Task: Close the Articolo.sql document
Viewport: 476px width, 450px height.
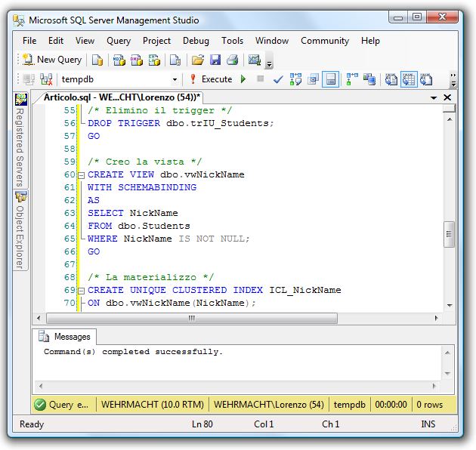Action: coord(447,97)
